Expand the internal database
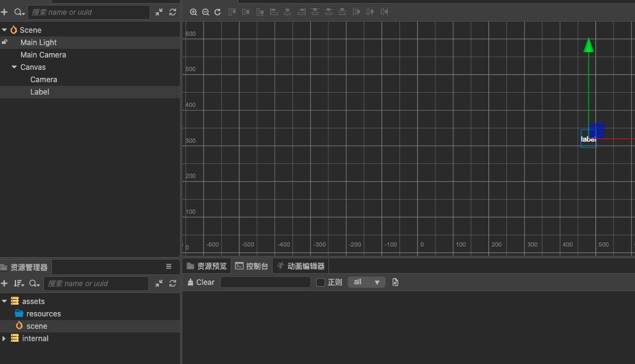 tap(4, 339)
